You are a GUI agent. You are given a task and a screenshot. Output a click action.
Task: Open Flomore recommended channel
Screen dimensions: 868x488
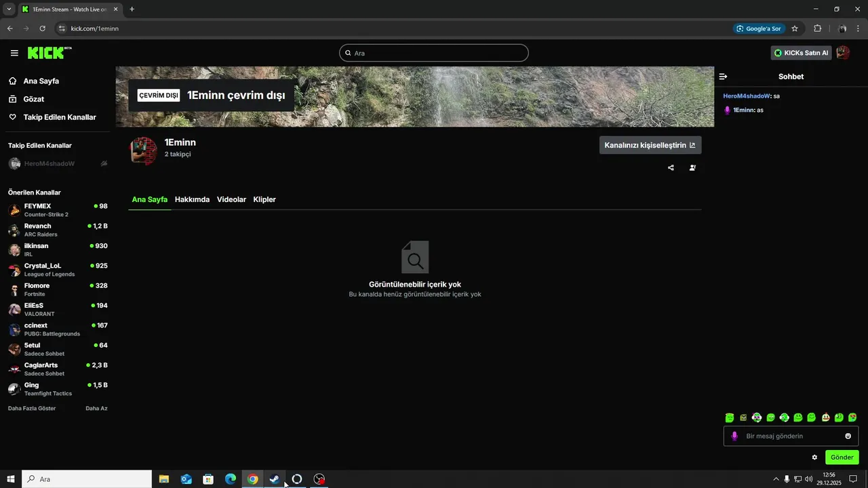[x=58, y=289]
